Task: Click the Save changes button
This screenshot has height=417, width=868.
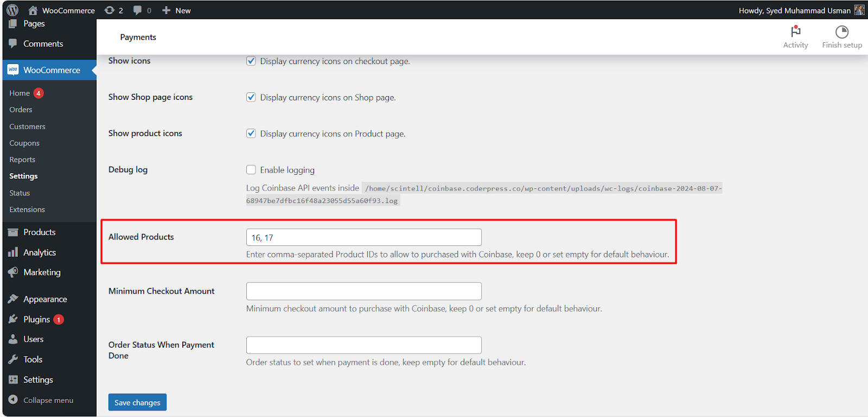Action: 137,402
